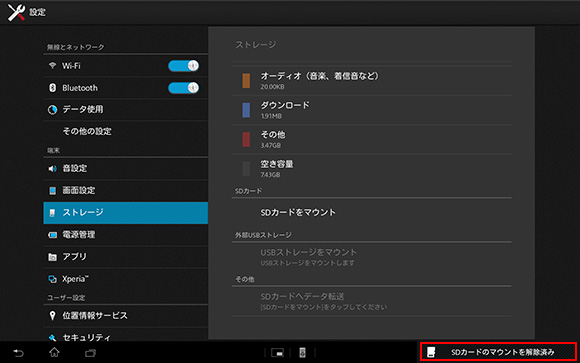Open その他の設定 in the sidebar
Viewport: 580px width, 363px height.
coord(126,132)
